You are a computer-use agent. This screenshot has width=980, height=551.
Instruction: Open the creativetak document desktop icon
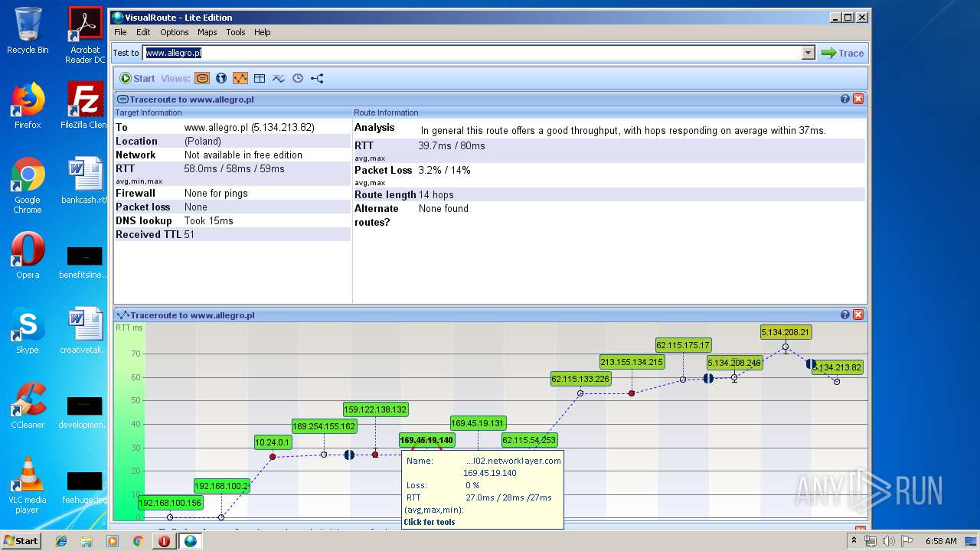(x=85, y=331)
